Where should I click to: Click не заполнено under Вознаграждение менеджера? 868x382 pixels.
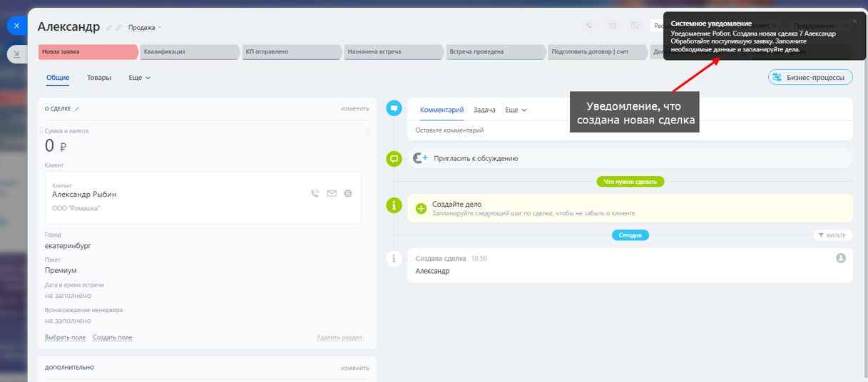pyautogui.click(x=68, y=321)
